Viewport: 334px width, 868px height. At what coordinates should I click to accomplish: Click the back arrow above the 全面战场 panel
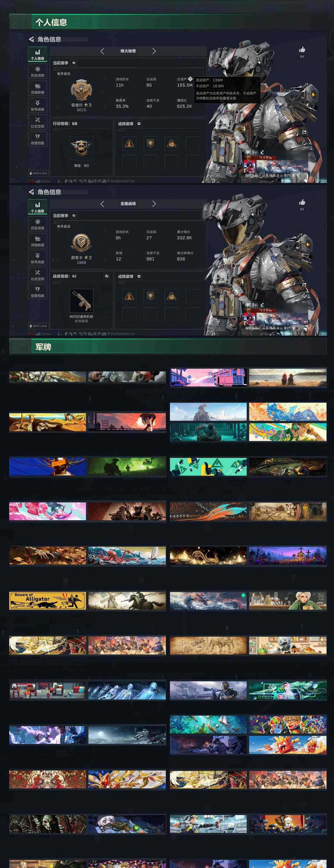31,192
